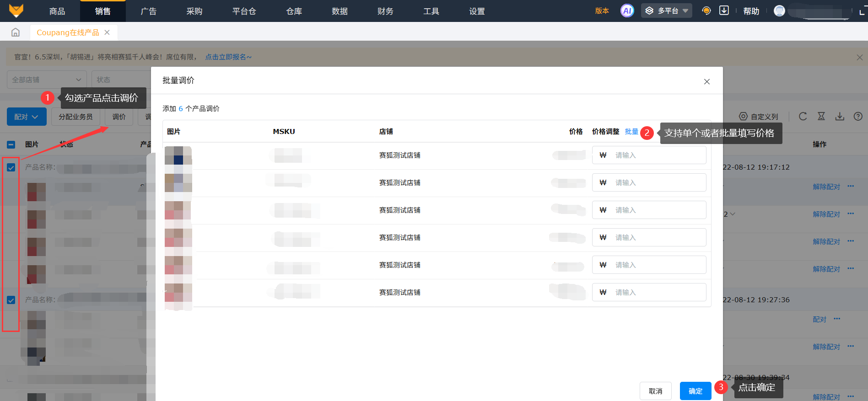
Task: Open 自定义列 column settings
Action: [x=759, y=117]
